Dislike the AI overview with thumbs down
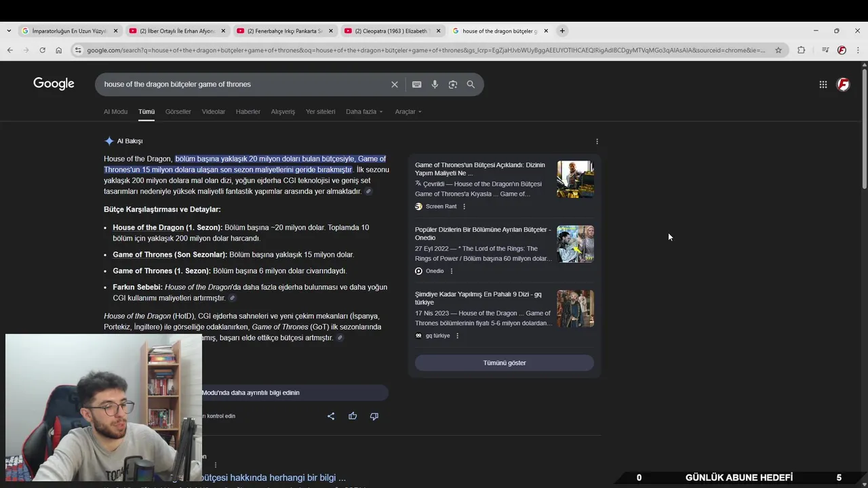This screenshot has height=488, width=868. (374, 416)
